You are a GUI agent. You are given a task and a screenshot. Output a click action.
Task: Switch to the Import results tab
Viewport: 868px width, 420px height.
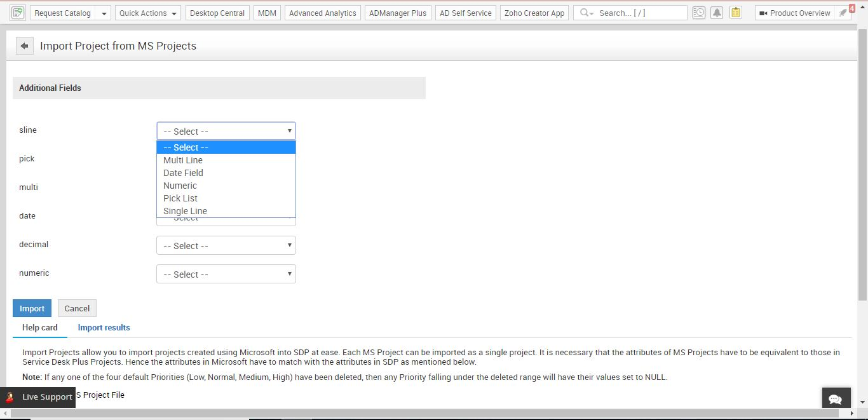104,327
